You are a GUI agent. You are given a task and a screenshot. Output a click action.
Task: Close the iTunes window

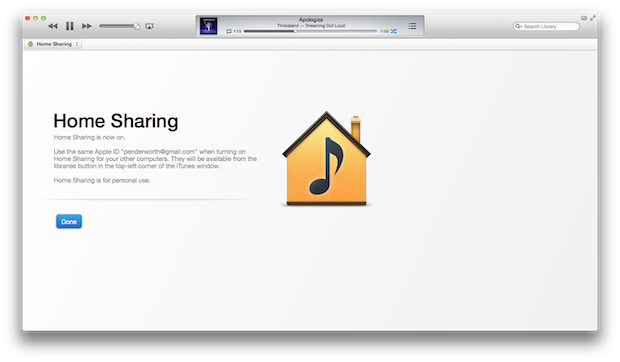click(x=27, y=18)
